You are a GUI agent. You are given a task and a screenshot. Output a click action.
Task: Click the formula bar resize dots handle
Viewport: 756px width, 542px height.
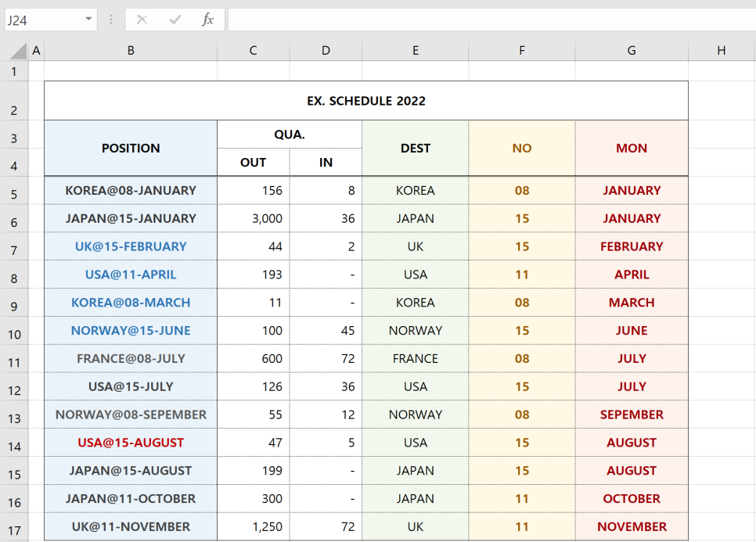click(x=111, y=20)
